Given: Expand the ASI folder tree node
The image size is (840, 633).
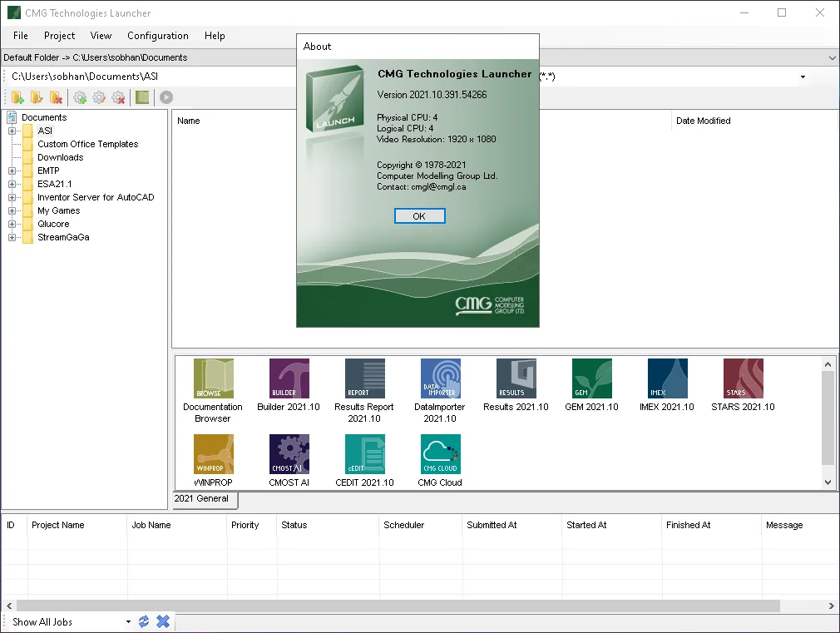Looking at the screenshot, I should pos(12,131).
